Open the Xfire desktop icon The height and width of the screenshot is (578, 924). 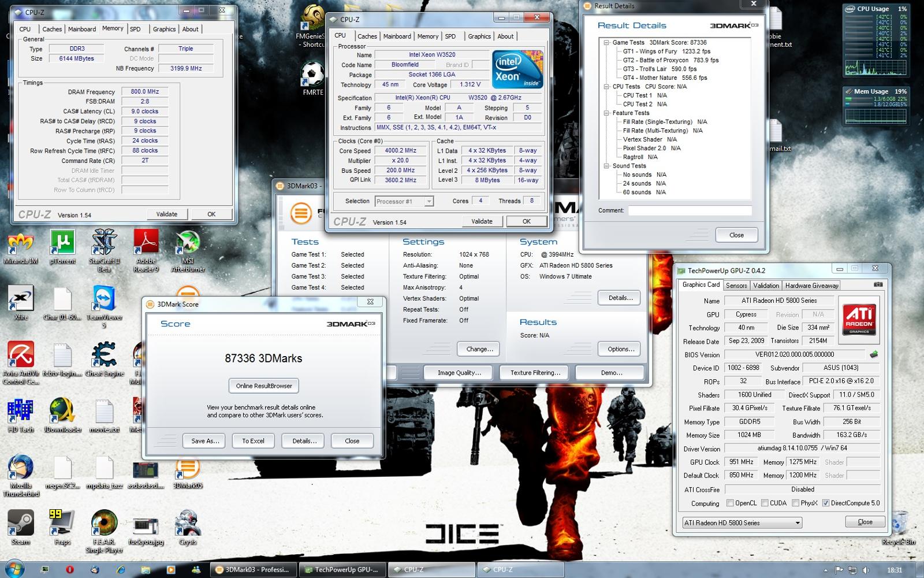click(x=20, y=303)
